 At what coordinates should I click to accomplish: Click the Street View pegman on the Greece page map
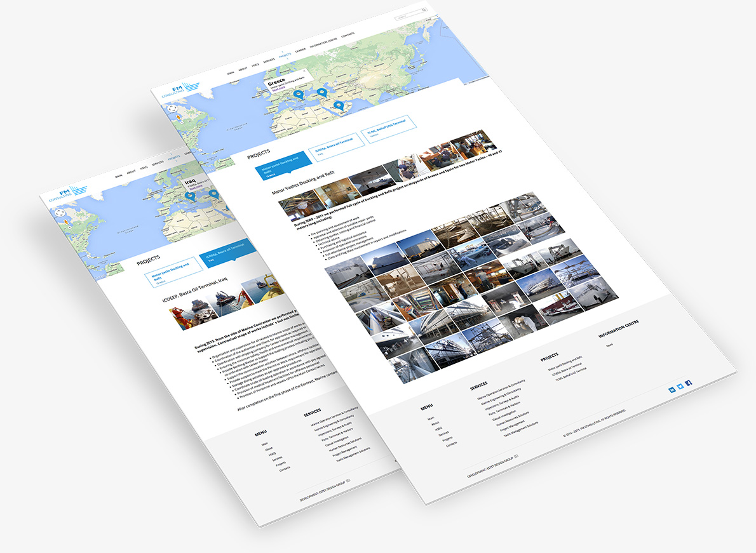pos(179,117)
